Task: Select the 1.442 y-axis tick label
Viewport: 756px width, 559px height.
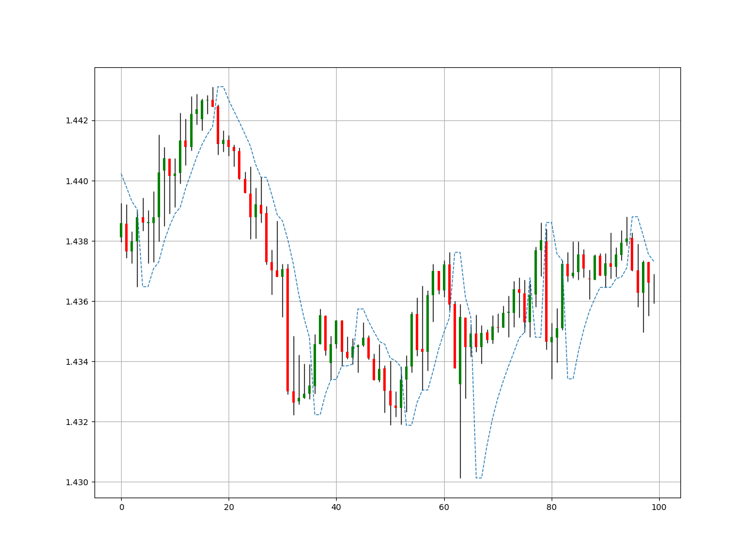Action: pos(78,121)
